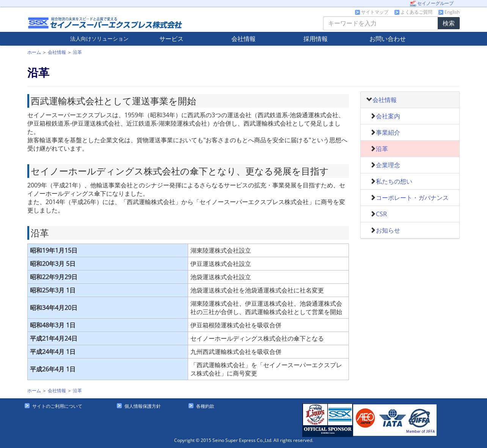Click arrow icon beside 個人情報保護方針
The height and width of the screenshot is (448, 487).
pos(119,406)
